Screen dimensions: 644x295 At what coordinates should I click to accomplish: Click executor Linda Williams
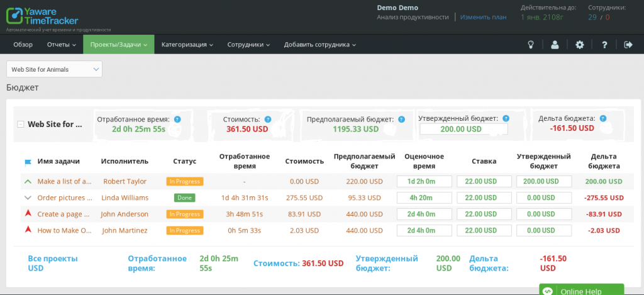(125, 198)
